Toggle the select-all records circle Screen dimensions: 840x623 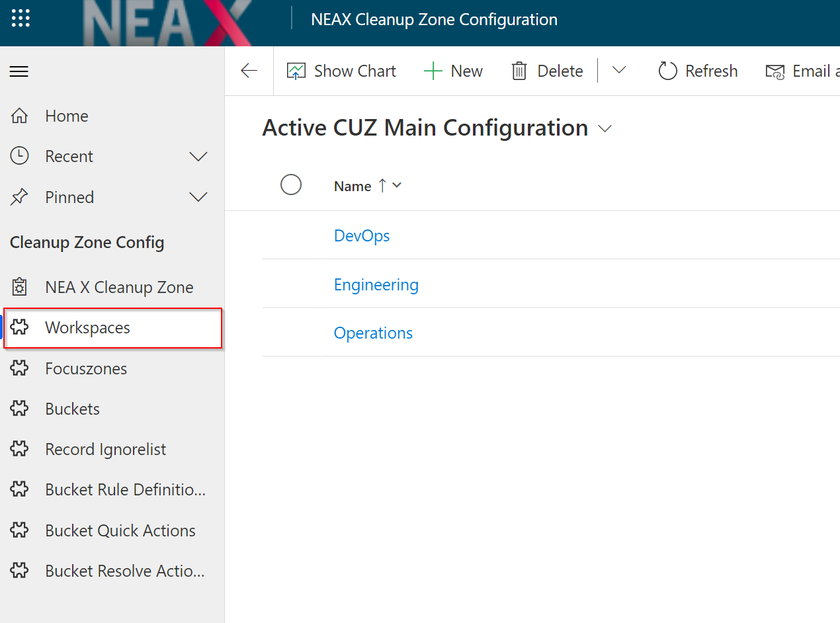click(291, 185)
